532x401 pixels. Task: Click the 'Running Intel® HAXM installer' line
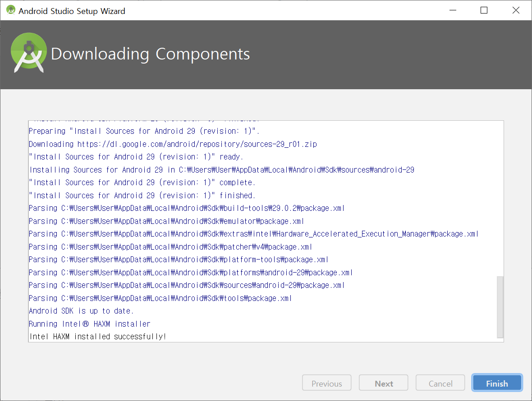pyautogui.click(x=90, y=324)
